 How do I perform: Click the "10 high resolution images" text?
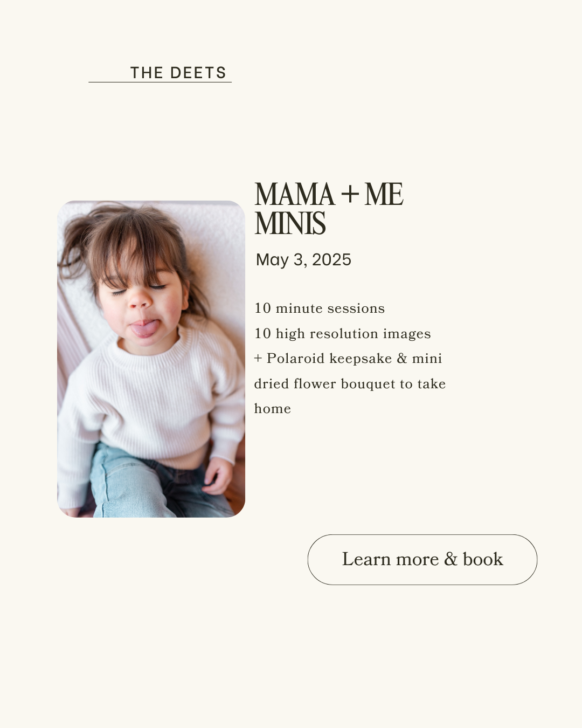coord(342,334)
